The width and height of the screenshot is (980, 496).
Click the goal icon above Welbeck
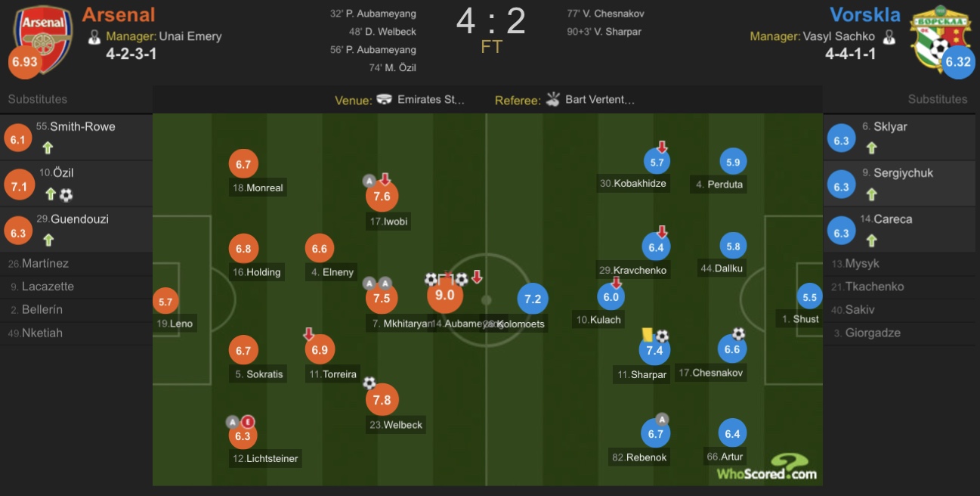(x=369, y=383)
